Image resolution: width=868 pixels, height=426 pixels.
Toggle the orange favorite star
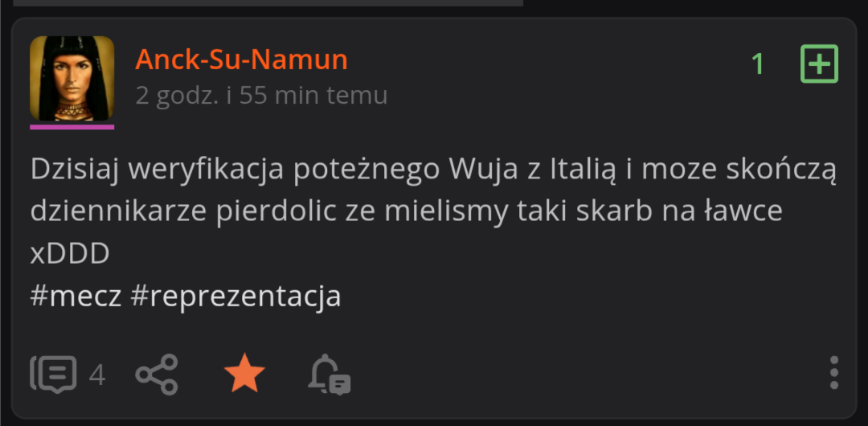(244, 374)
